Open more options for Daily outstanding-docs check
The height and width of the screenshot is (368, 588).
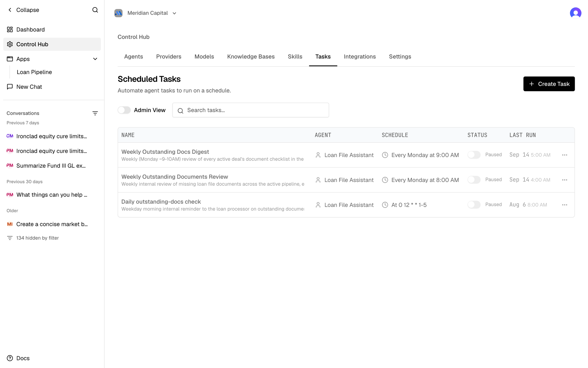(564, 205)
